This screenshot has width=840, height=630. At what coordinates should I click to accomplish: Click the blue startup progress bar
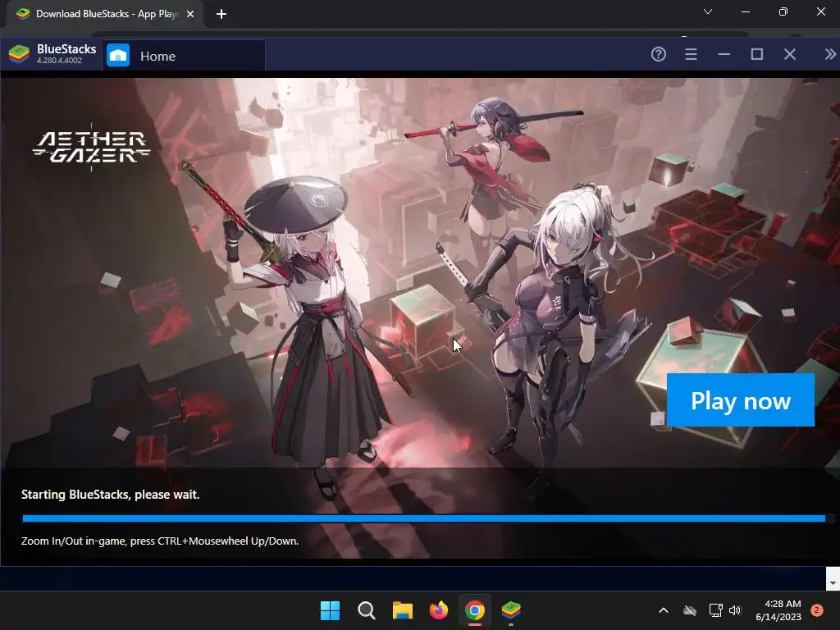click(x=424, y=518)
